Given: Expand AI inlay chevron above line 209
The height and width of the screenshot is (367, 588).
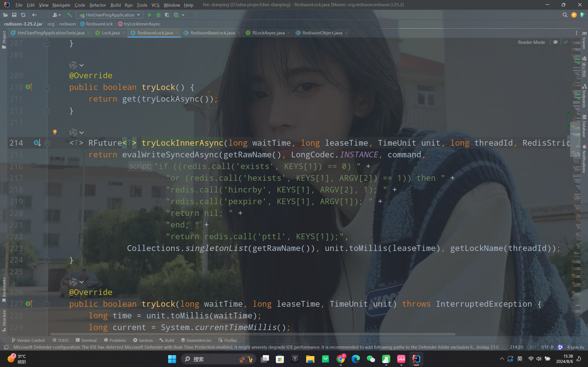Looking at the screenshot, I should click(82, 65).
